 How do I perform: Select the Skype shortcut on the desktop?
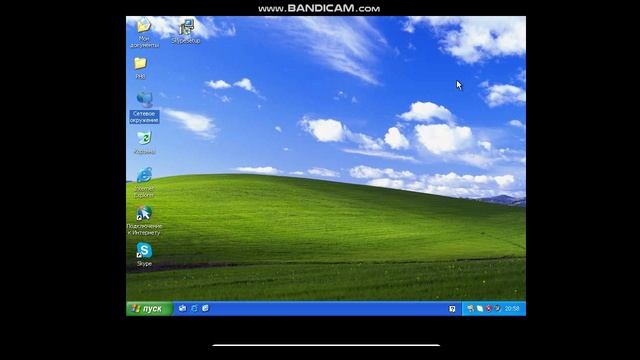(x=144, y=254)
